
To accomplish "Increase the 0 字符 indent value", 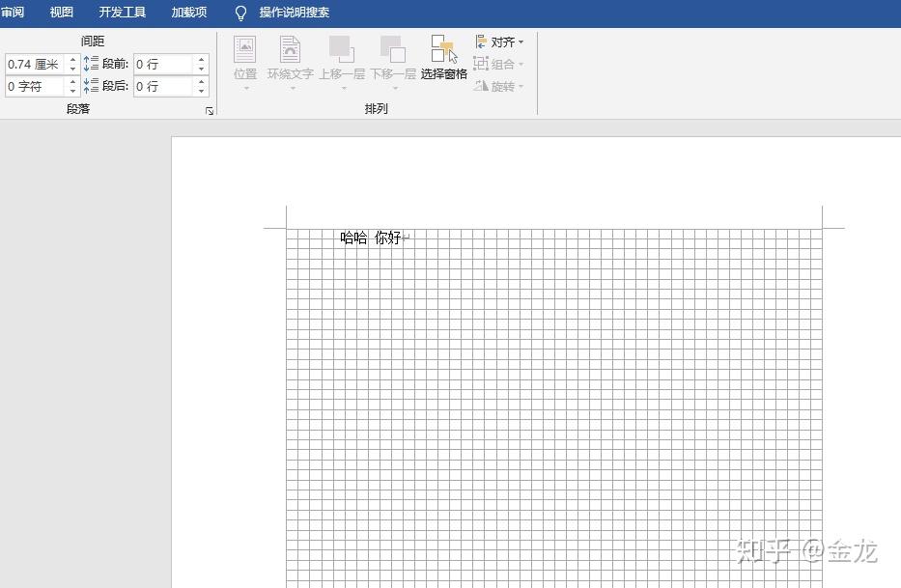I will click(72, 82).
